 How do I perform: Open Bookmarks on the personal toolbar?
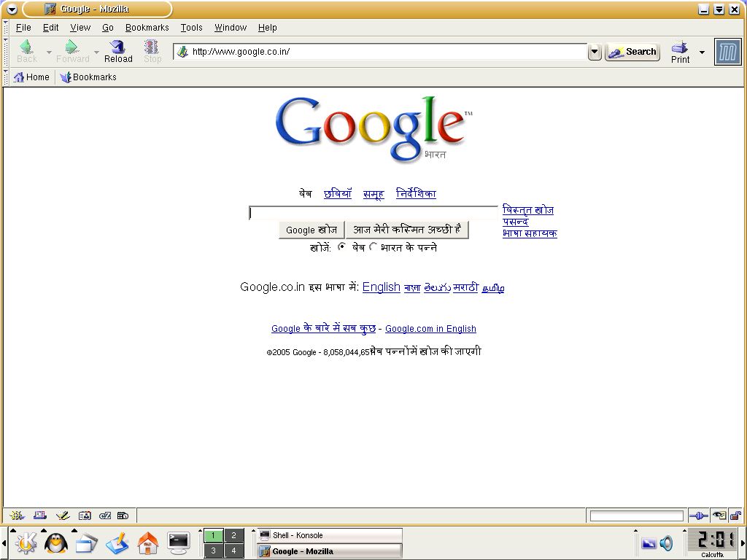pyautogui.click(x=88, y=77)
